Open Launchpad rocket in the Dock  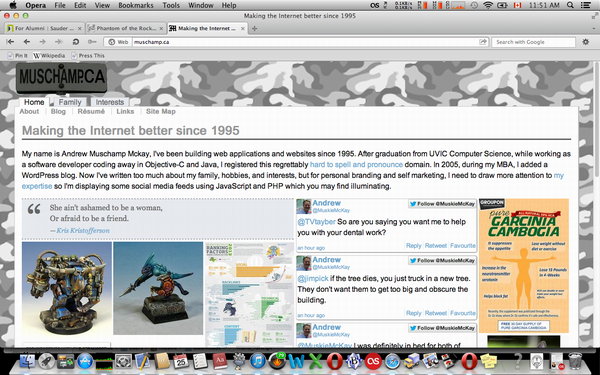46,361
